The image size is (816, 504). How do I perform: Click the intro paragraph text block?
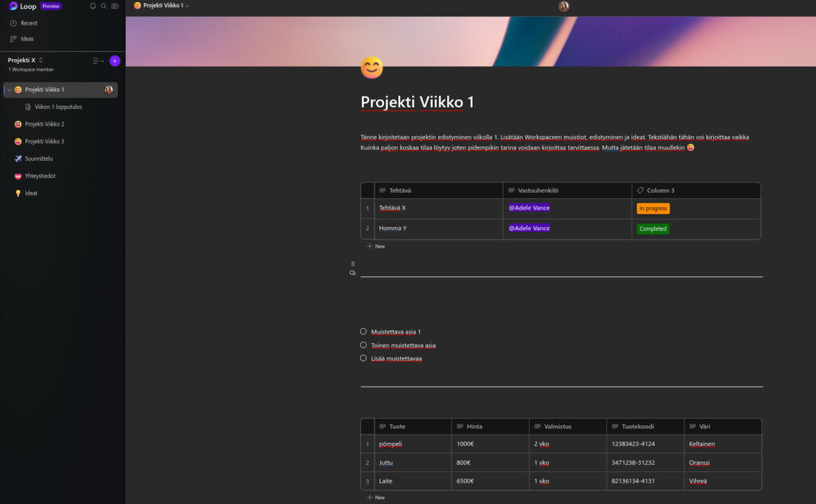coord(555,142)
